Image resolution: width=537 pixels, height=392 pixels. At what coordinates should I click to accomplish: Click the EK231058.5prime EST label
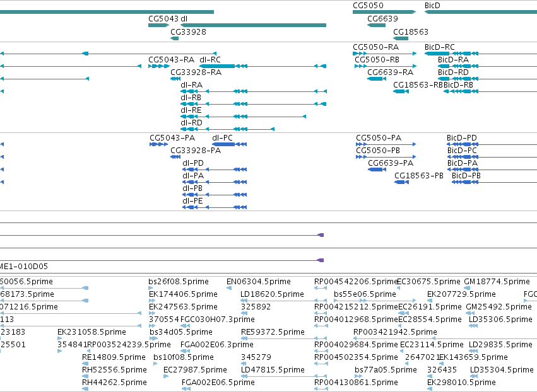coord(91,332)
